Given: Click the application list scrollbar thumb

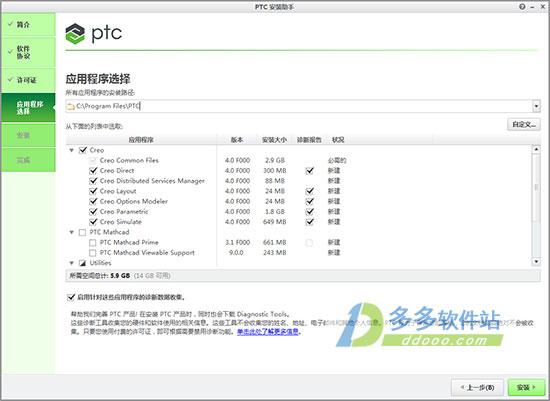Looking at the screenshot, I should 536,187.
